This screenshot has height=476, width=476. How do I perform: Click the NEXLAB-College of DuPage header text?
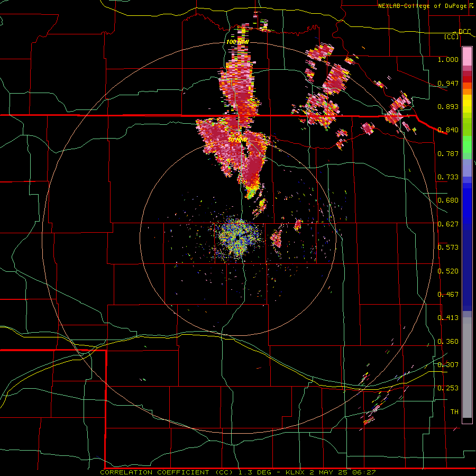[422, 6]
